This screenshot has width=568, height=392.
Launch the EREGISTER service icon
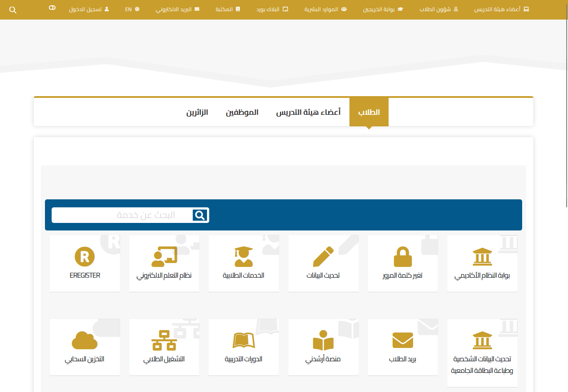tap(85, 257)
